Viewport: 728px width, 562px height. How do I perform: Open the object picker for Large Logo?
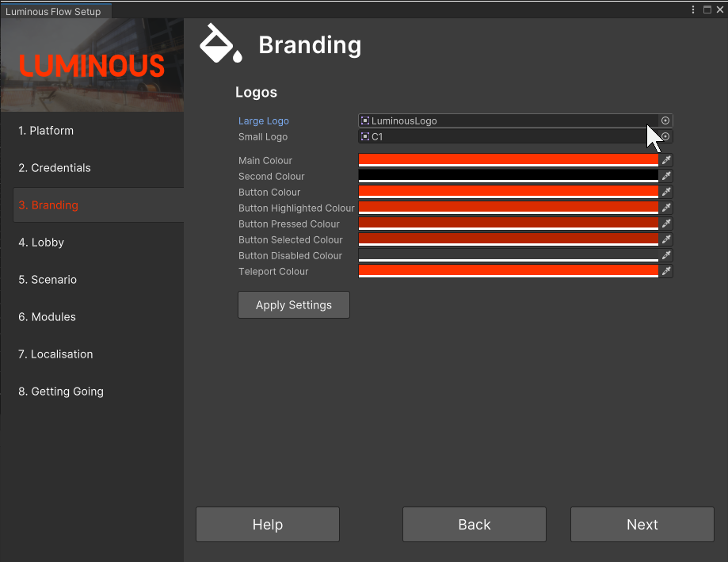pyautogui.click(x=665, y=120)
